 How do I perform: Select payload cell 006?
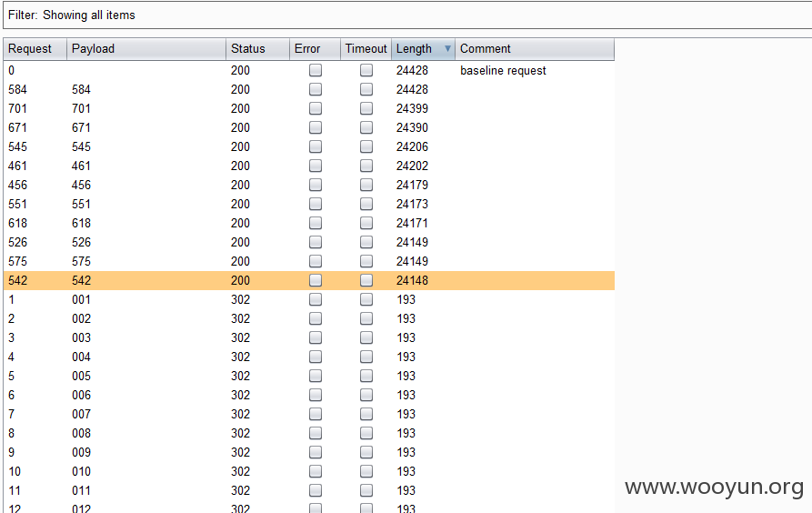81,395
